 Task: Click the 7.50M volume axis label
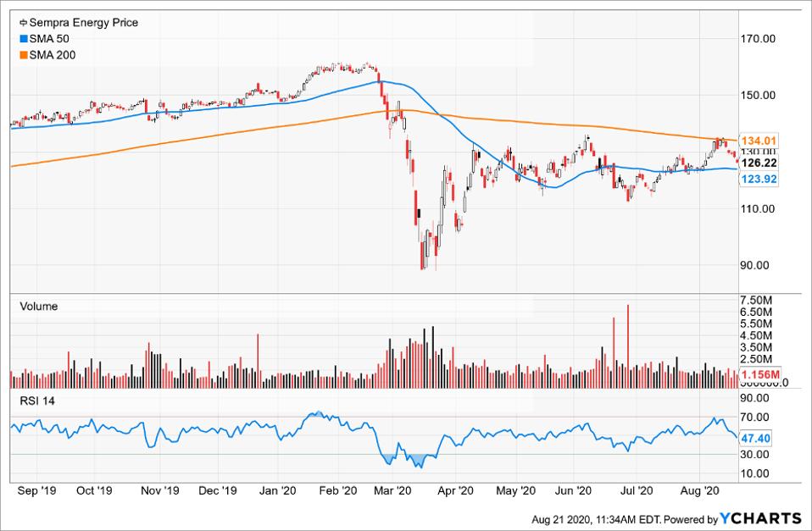coord(757,301)
